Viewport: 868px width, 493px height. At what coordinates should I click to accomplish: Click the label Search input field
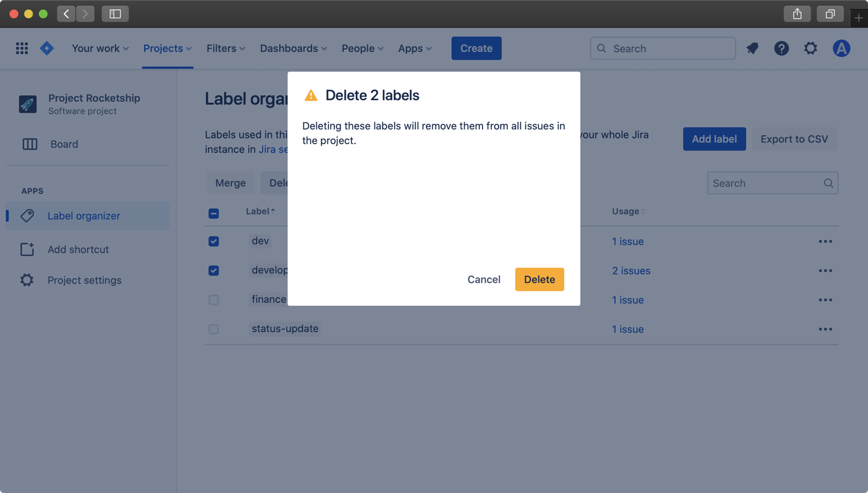coord(773,183)
